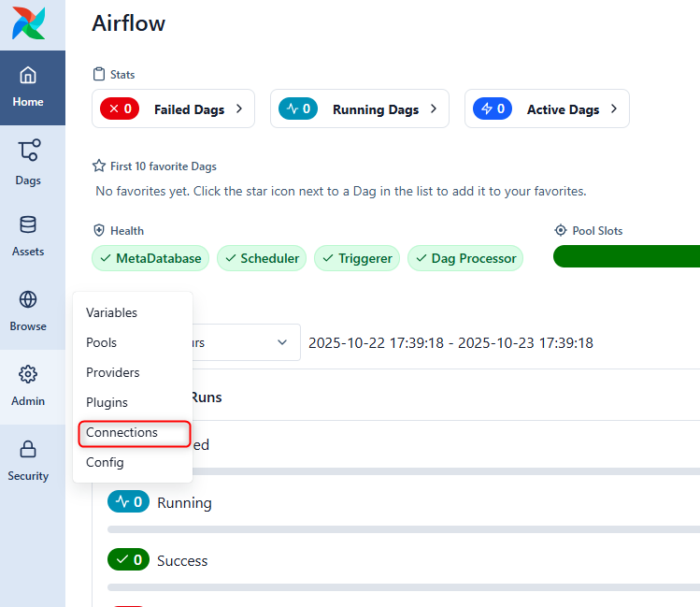Click the Stats clipboard icon
The height and width of the screenshot is (607, 700).
[x=99, y=74]
